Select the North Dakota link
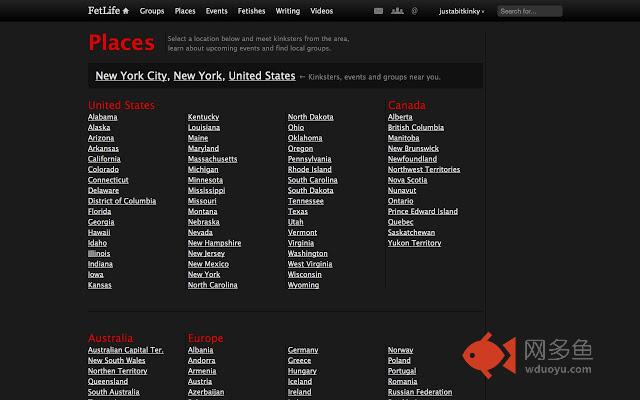 [310, 117]
